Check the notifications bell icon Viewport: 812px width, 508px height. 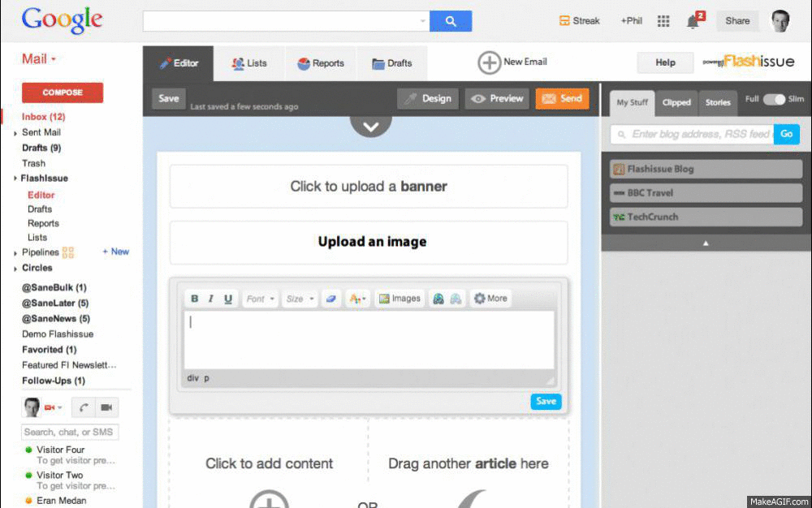693,21
